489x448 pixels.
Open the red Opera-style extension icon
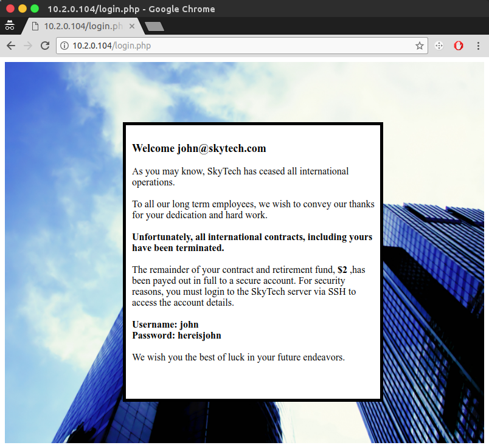459,46
